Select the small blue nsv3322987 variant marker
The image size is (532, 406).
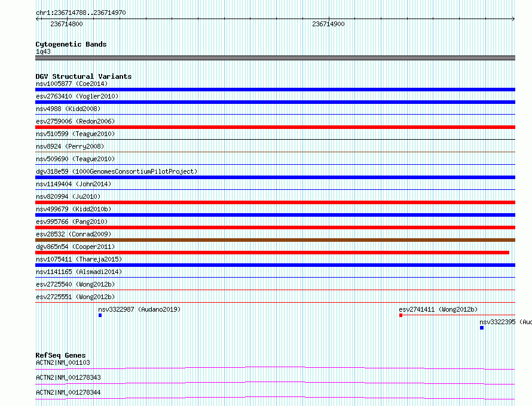pos(100,315)
